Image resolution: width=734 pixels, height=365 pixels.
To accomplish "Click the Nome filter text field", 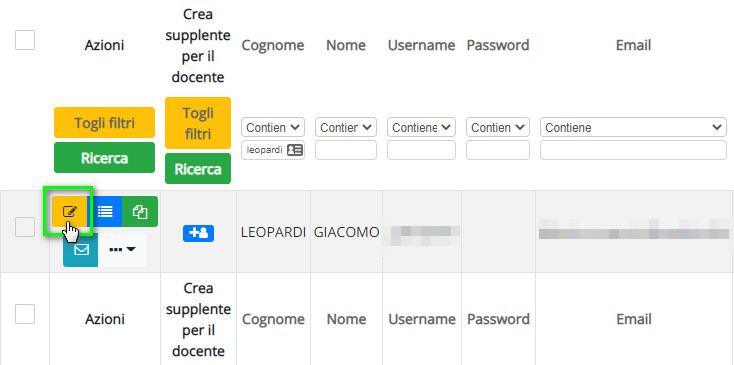I will click(x=345, y=150).
